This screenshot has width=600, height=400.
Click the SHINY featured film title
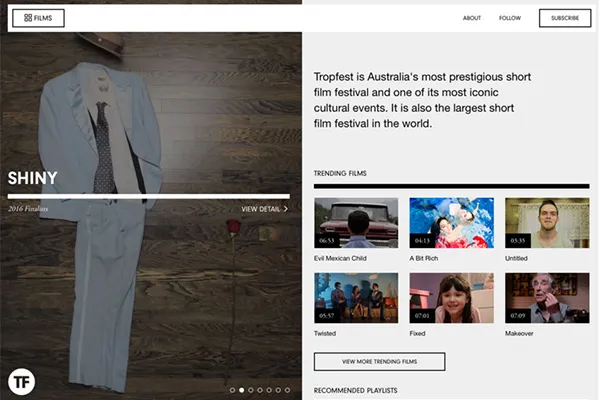(x=33, y=179)
